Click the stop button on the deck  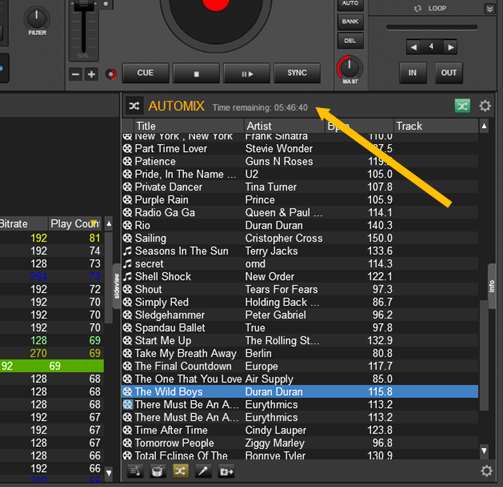(x=196, y=73)
